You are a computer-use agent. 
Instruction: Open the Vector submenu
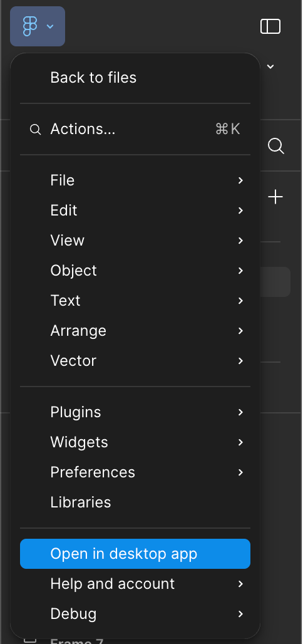point(135,361)
